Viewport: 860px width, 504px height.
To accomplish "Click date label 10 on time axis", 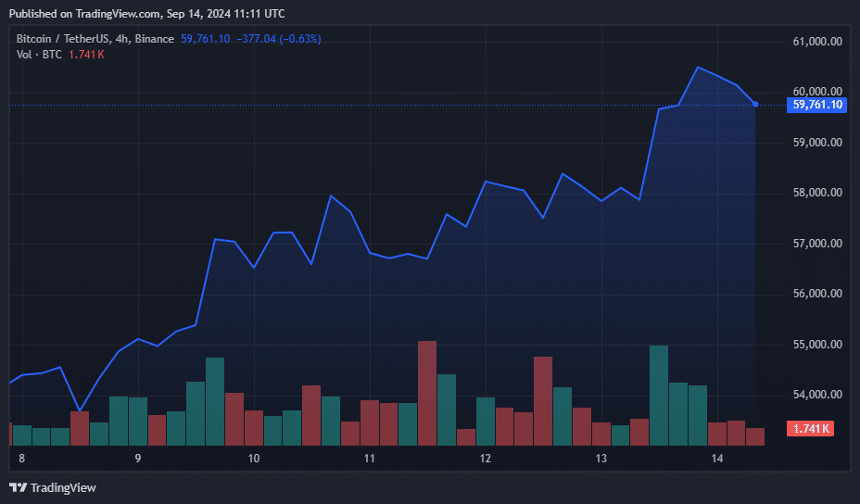I will (253, 459).
